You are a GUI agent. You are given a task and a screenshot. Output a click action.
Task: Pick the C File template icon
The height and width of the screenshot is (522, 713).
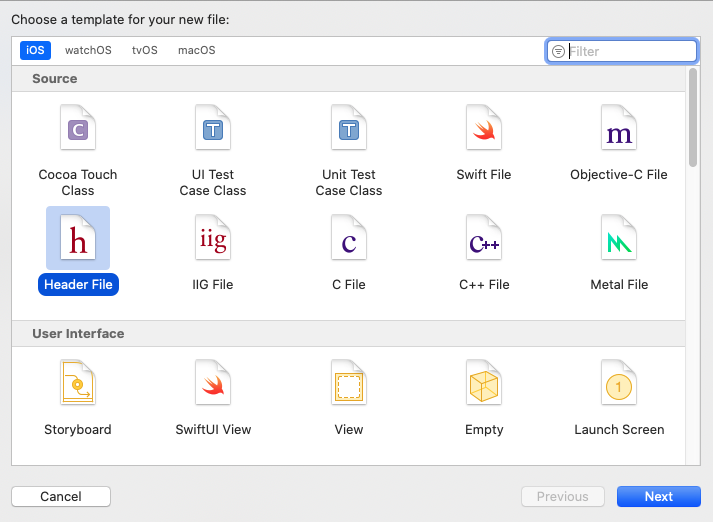pos(349,237)
